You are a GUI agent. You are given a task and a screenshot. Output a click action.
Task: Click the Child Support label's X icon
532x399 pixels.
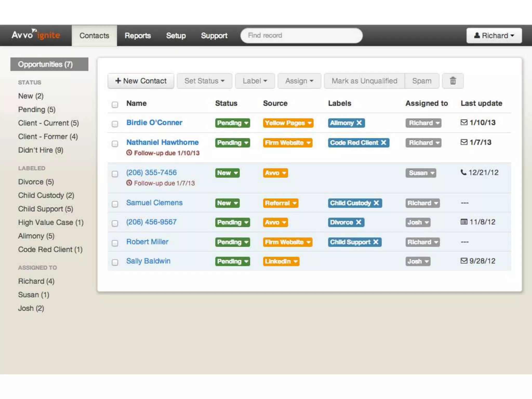tap(376, 242)
